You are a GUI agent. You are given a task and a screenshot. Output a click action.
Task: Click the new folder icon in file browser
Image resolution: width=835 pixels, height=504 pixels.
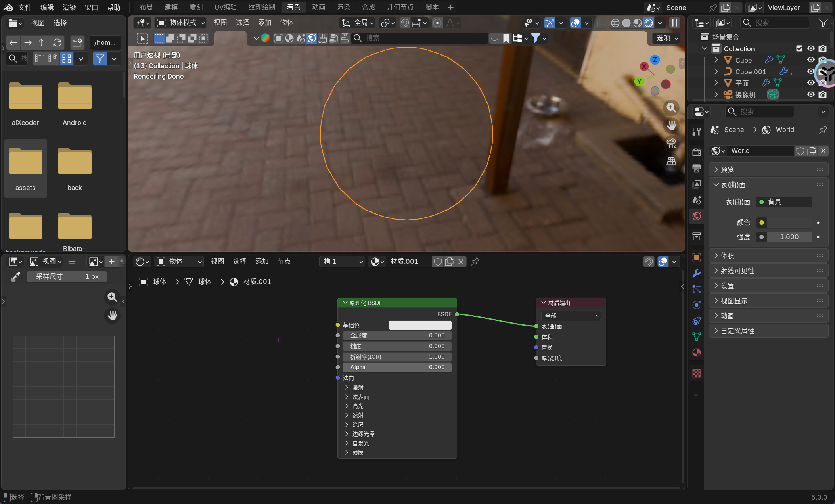77,42
